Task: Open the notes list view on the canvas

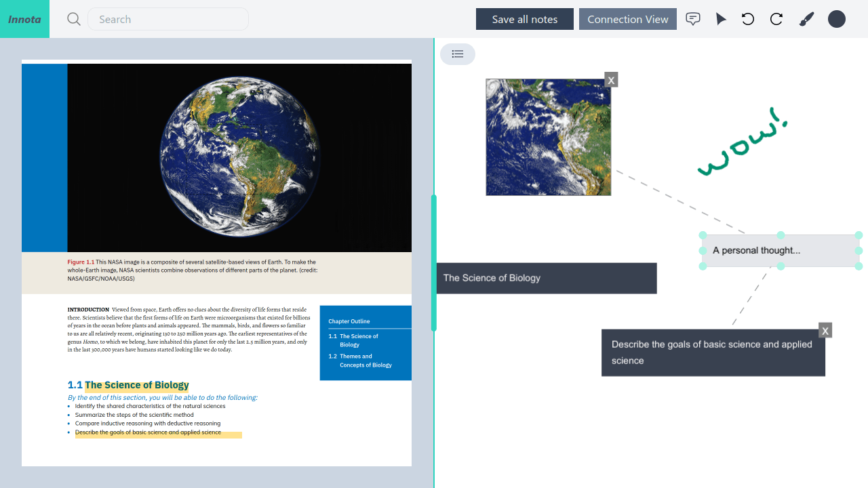Action: [457, 54]
